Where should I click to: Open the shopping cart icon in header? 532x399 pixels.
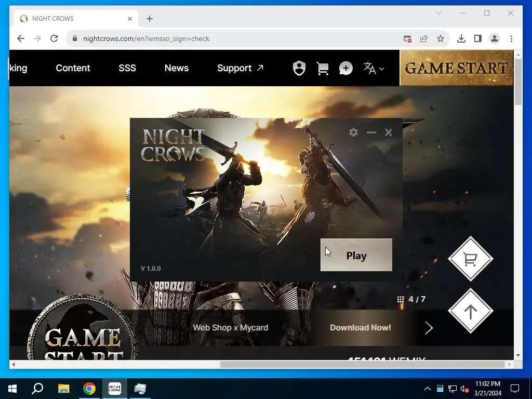(x=322, y=69)
